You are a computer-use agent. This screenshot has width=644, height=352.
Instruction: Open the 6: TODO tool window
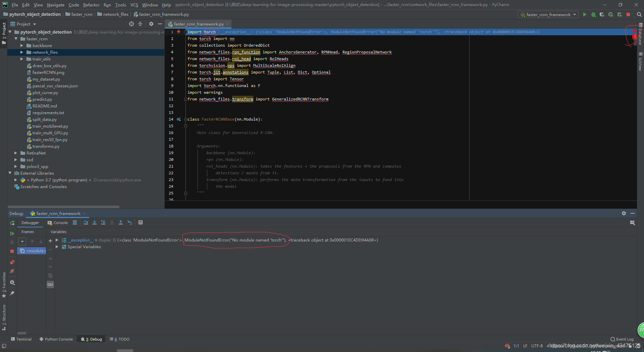pyautogui.click(x=119, y=339)
